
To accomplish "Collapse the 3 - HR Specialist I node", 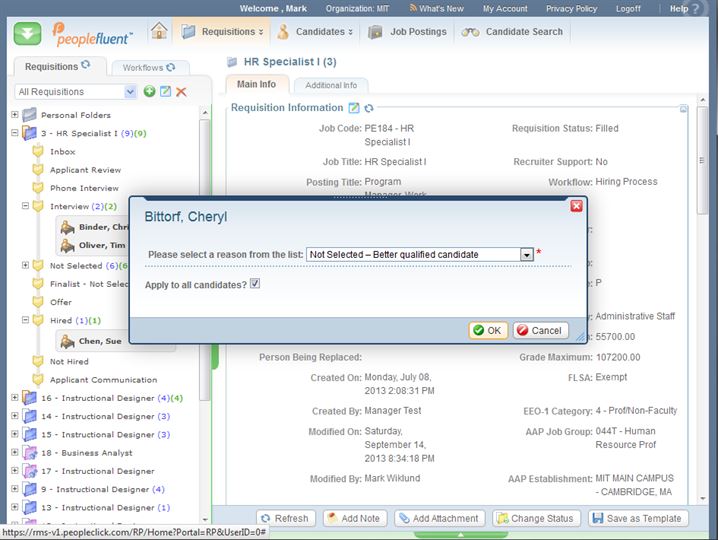I will (15, 133).
